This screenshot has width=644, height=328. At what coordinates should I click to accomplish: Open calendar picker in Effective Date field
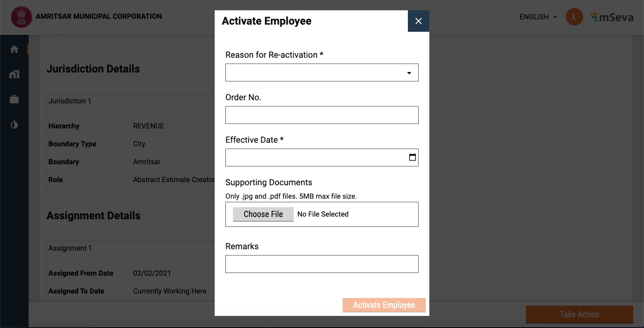(x=412, y=158)
